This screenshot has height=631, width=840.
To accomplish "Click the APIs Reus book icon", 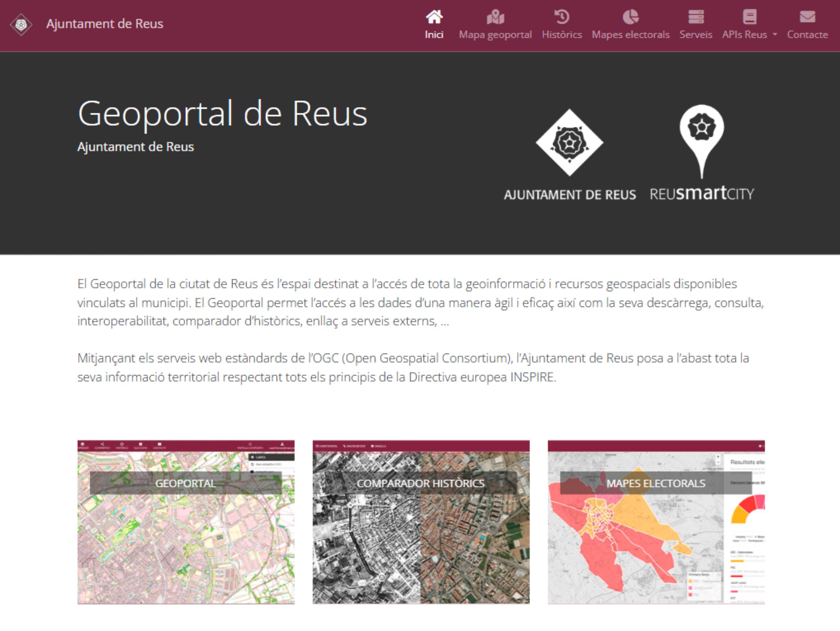I will tap(749, 17).
